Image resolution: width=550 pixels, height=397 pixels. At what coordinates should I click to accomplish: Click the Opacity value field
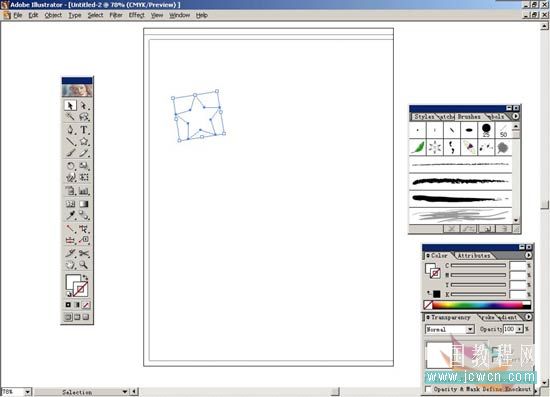click(x=509, y=329)
